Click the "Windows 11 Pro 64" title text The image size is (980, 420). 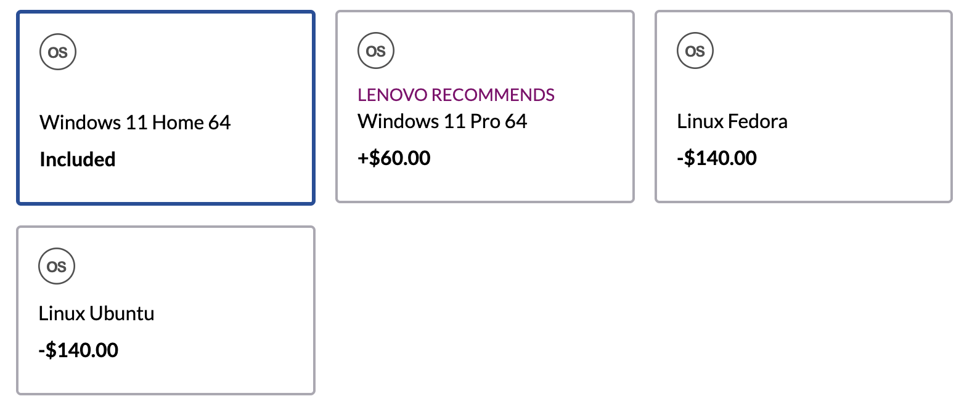coord(443,121)
